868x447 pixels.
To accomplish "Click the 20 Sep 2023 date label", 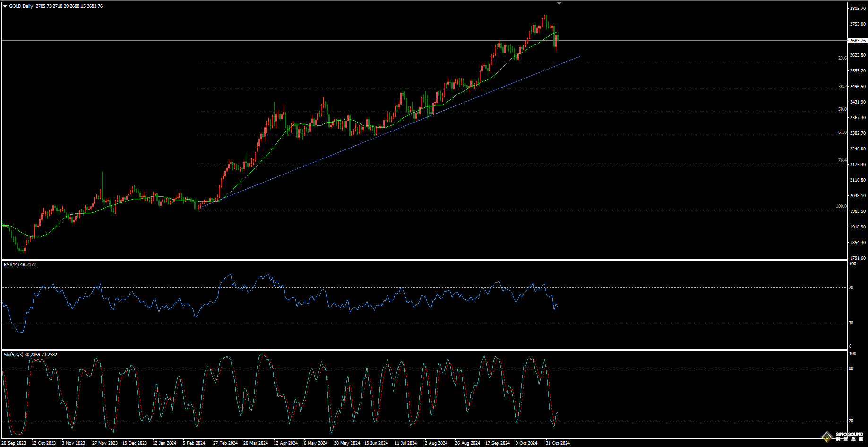I will (x=14, y=443).
